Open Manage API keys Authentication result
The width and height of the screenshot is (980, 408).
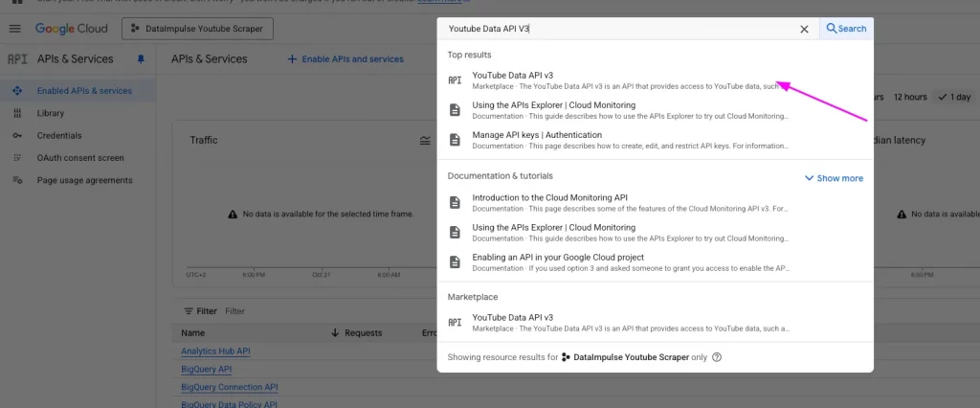537,135
